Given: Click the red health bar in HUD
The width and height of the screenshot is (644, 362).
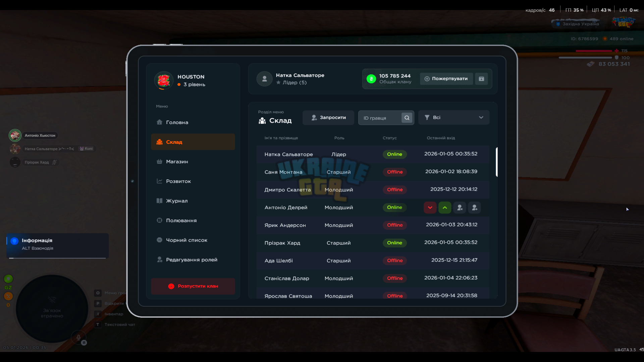Looking at the screenshot, I should click(x=594, y=51).
